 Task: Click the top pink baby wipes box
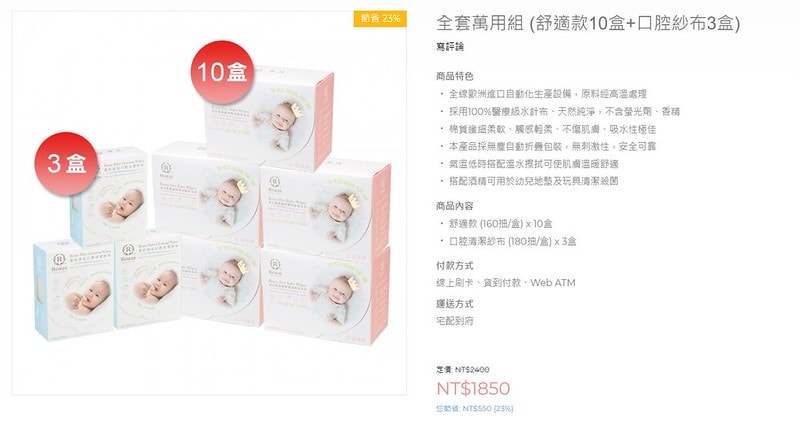pos(269,116)
